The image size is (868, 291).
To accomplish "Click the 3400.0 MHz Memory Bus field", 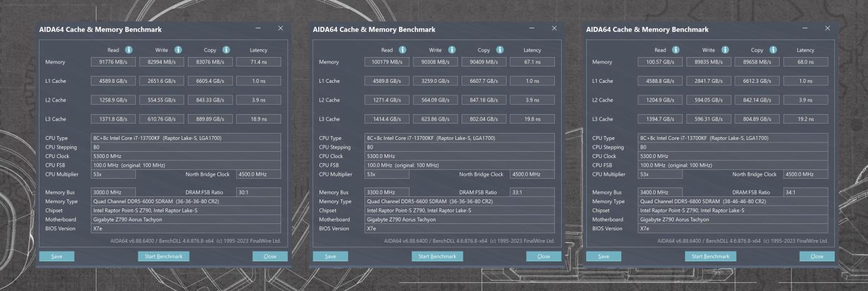I will [660, 192].
